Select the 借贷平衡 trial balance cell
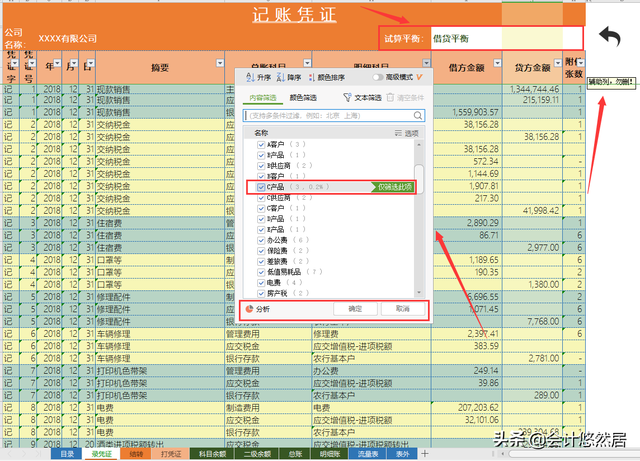 pos(466,39)
